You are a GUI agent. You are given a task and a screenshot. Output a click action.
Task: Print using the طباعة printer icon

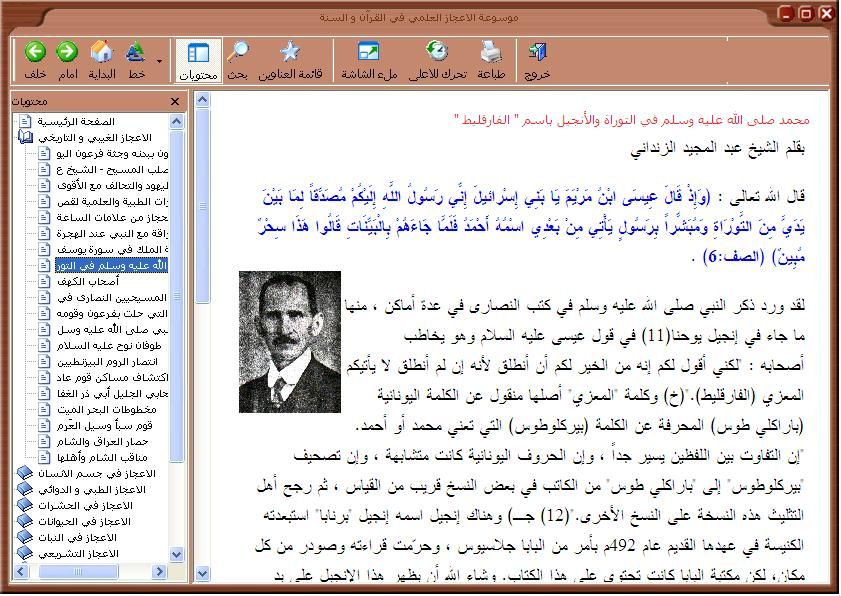491,51
